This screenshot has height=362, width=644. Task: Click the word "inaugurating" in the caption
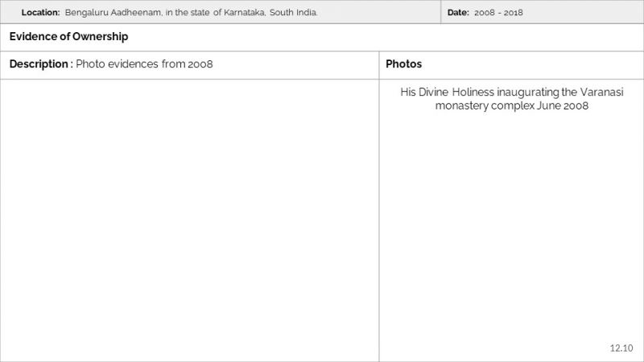pyautogui.click(x=527, y=93)
